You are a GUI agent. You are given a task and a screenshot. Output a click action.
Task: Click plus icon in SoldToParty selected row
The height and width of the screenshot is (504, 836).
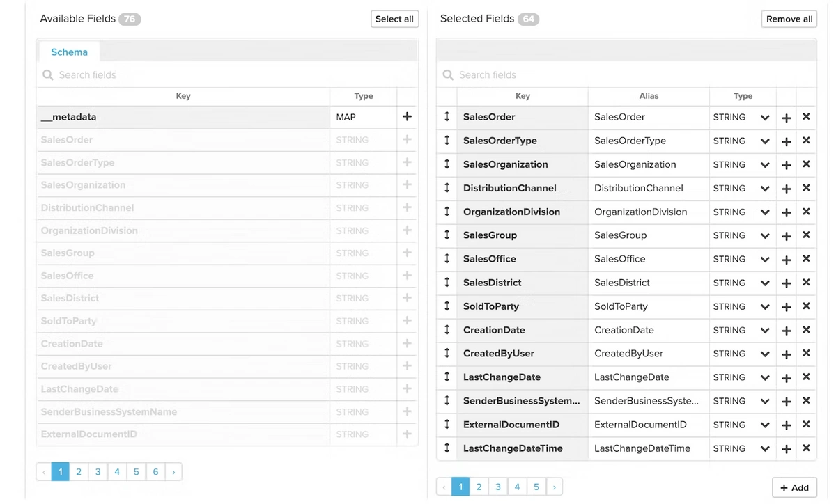coord(787,307)
